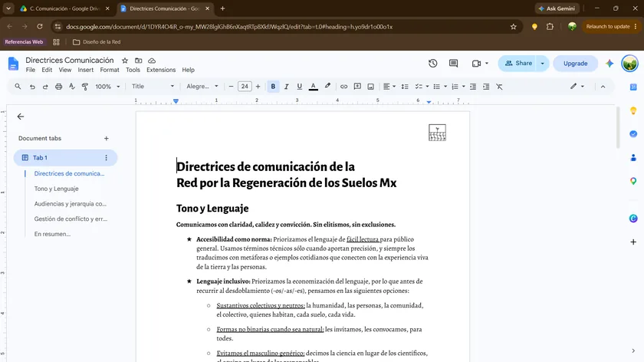Open the Gemini sparkle icon
Screen dimensions: 644x362
(609, 64)
